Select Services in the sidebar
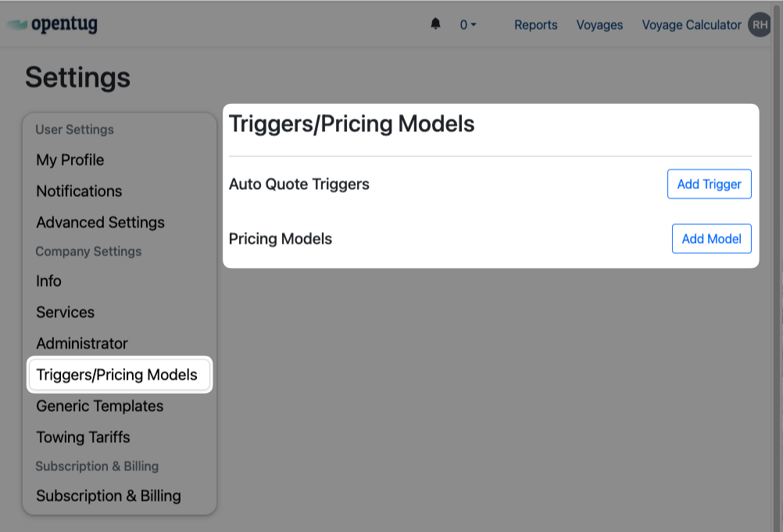 pyautogui.click(x=65, y=312)
